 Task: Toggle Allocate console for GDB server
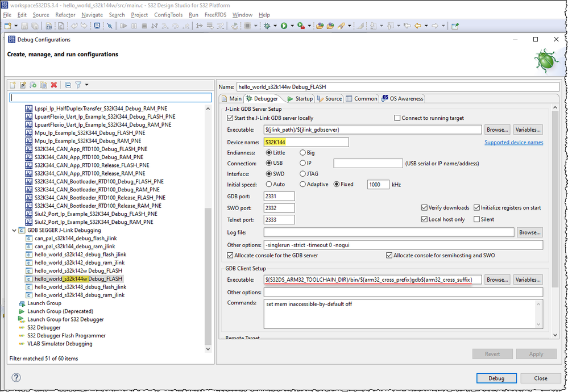click(x=230, y=256)
